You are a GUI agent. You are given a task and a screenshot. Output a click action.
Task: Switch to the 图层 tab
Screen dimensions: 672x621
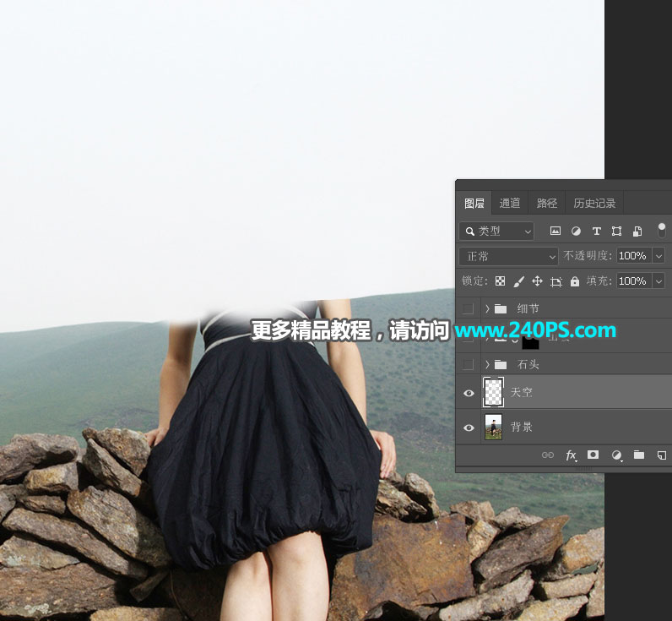tap(474, 204)
